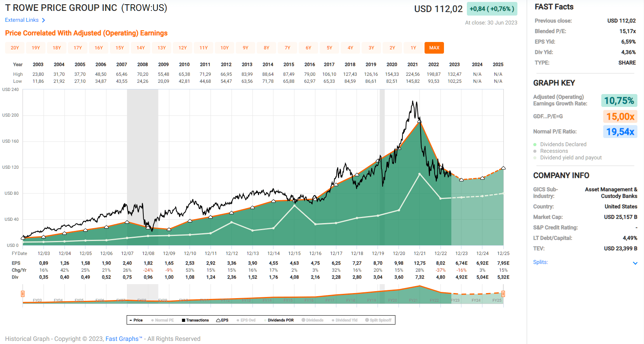Viewport: 644px width, 344px height.
Task: Toggle Normal PE line in legend
Action: point(162,320)
